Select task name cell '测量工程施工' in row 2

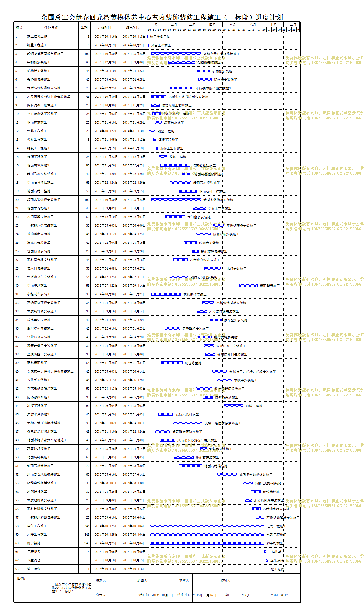(x=51, y=45)
